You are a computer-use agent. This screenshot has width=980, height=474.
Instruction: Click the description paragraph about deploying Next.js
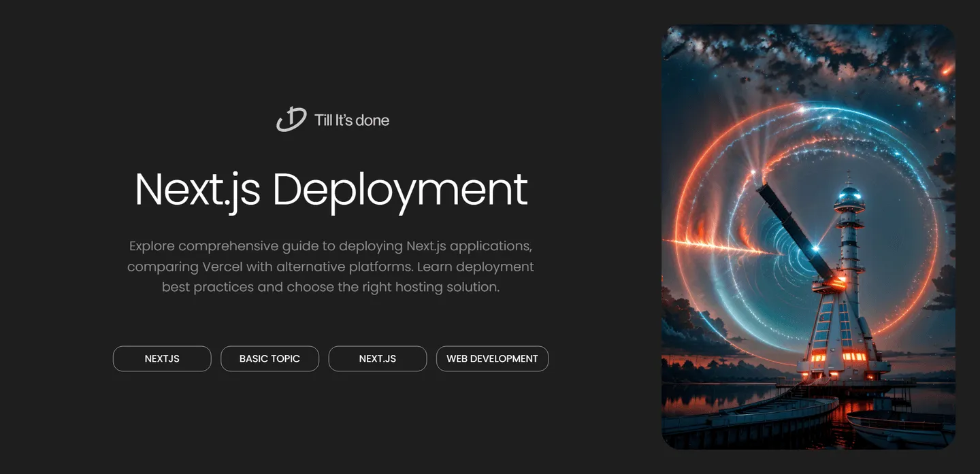pos(331,266)
